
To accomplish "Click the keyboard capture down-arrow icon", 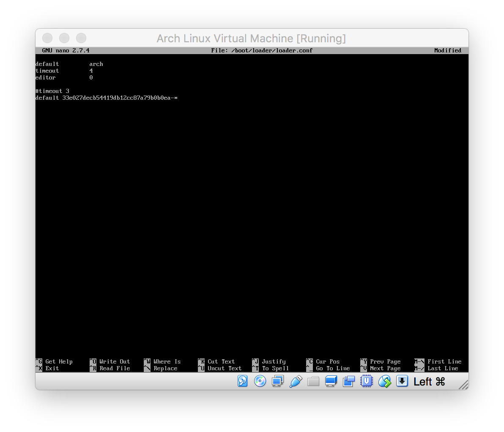I will tap(402, 381).
